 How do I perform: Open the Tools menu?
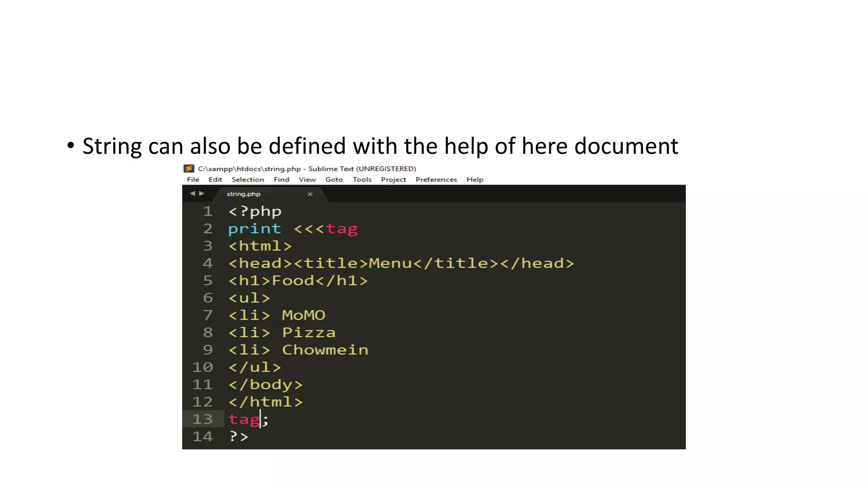[362, 180]
